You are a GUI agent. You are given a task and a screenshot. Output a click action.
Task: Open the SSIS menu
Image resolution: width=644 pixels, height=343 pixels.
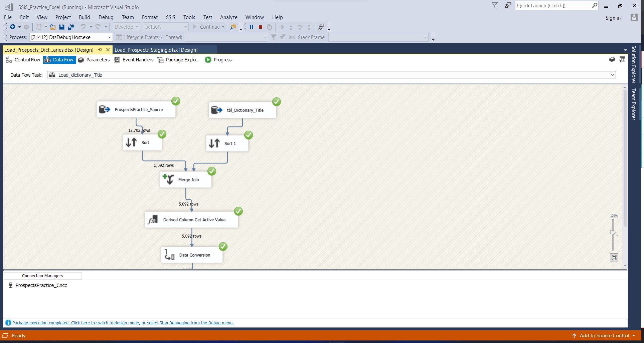(x=170, y=17)
